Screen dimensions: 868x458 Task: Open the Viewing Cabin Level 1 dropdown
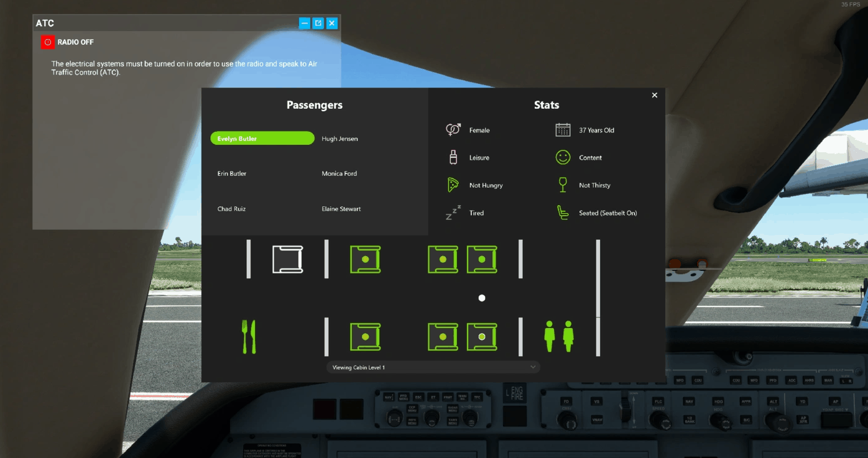(x=433, y=367)
